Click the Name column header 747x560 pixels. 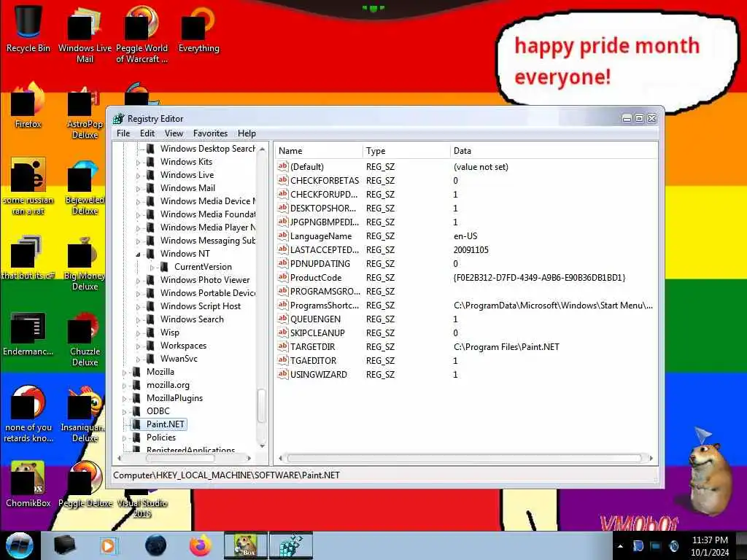pyautogui.click(x=318, y=150)
